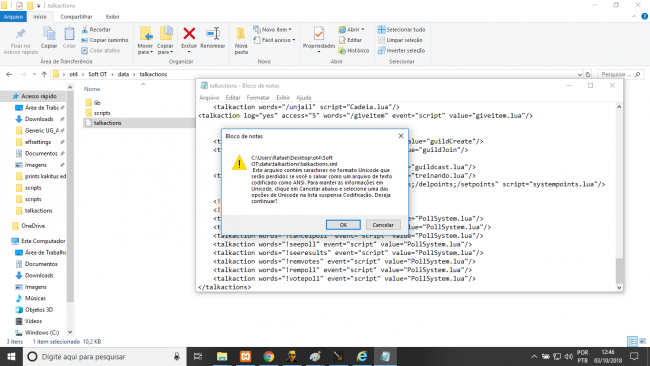Open Músicas in navigation pane
Image resolution: width=650 pixels, height=366 pixels.
31,298
